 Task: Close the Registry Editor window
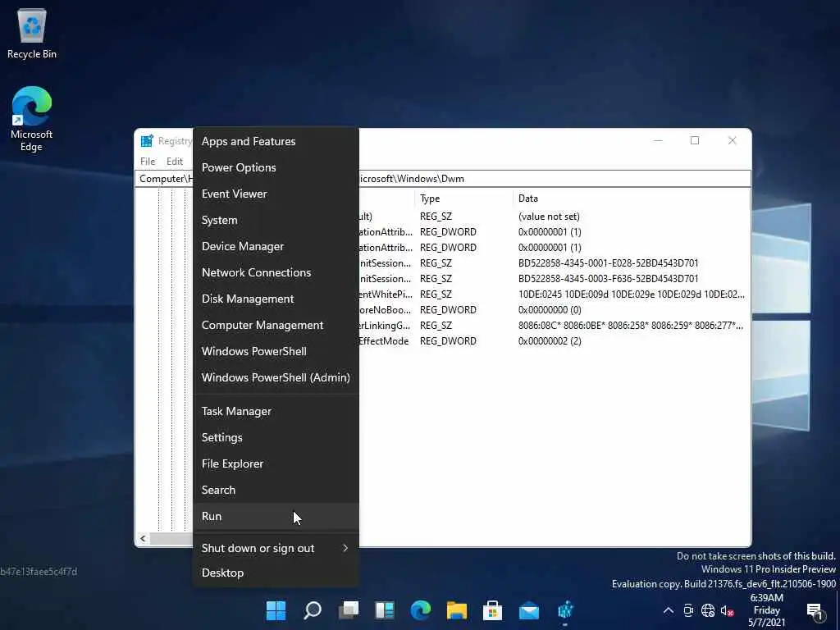(733, 140)
